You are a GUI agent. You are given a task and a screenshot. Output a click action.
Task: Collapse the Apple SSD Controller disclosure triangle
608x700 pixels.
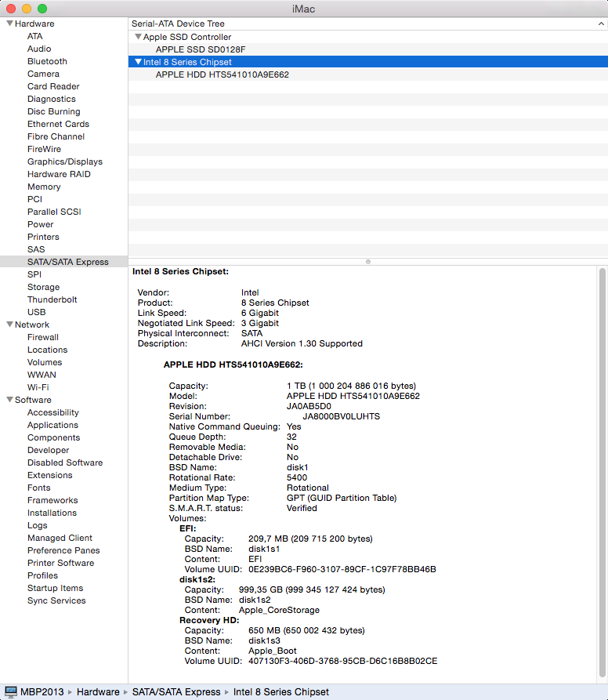click(138, 37)
